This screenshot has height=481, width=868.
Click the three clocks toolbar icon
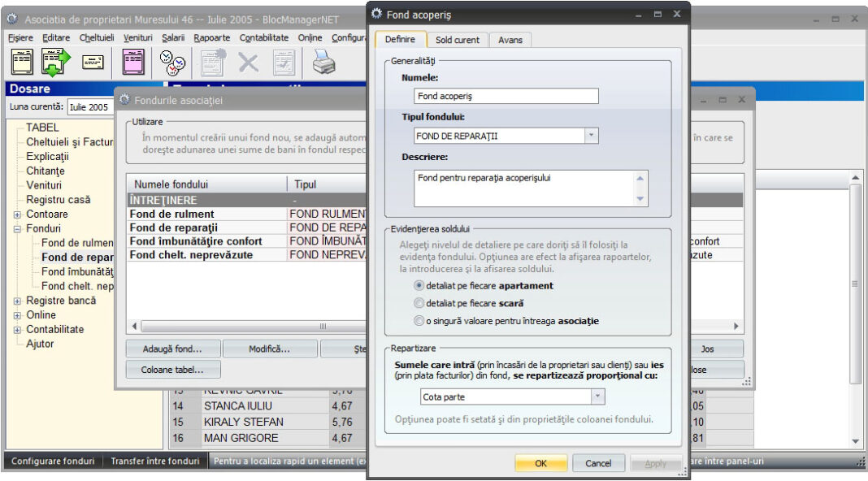point(172,63)
